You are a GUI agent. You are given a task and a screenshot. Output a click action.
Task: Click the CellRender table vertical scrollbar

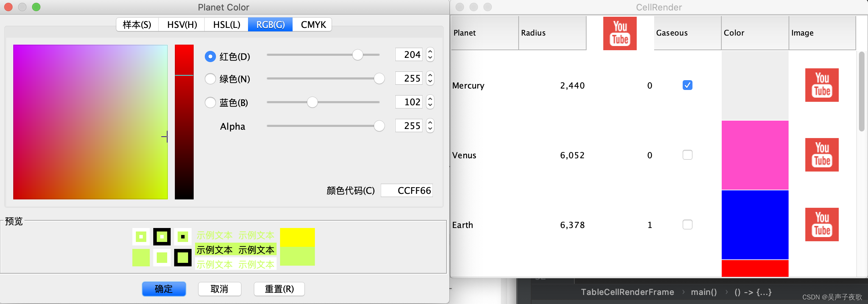pyautogui.click(x=862, y=91)
